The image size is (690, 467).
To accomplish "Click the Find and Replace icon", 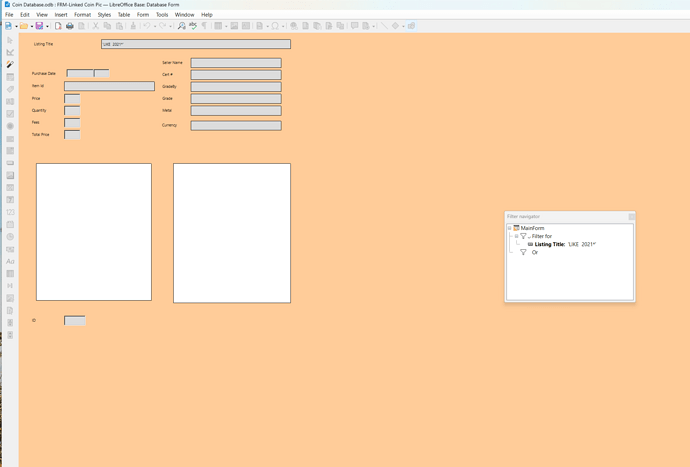I will tap(181, 26).
